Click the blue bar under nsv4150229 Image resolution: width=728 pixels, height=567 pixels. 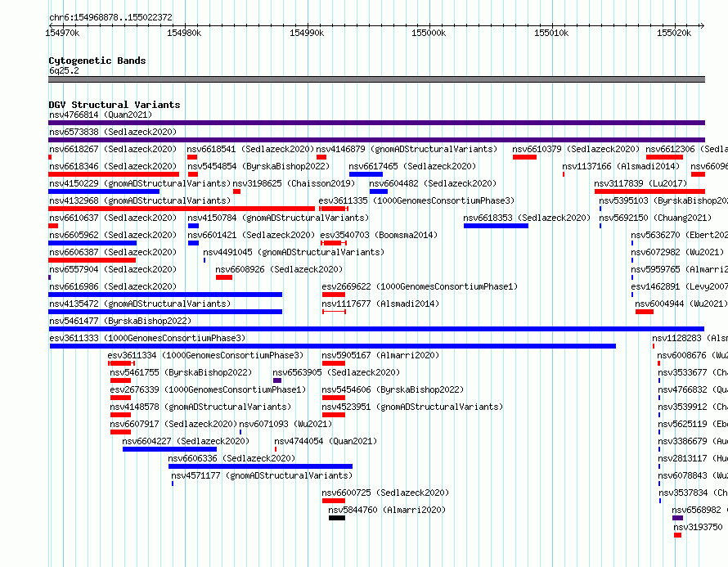click(104, 191)
